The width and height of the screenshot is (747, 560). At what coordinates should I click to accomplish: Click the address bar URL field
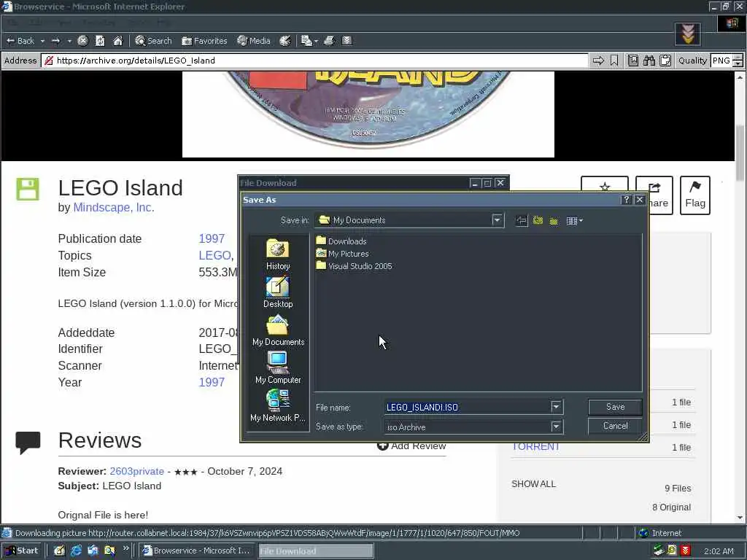click(315, 61)
